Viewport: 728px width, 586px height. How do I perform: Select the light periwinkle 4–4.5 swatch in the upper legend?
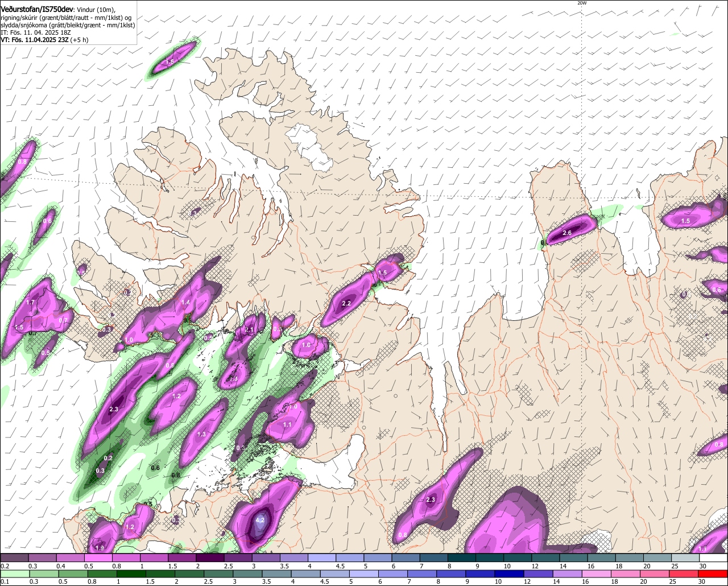322,558
